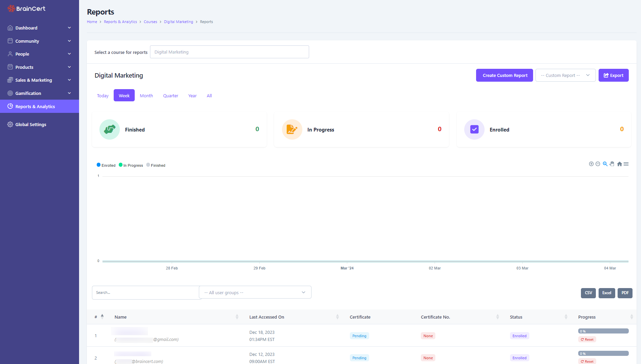Screen dimensions: 641x364
Task: Click the Finished handshake icon
Action: coord(110,129)
